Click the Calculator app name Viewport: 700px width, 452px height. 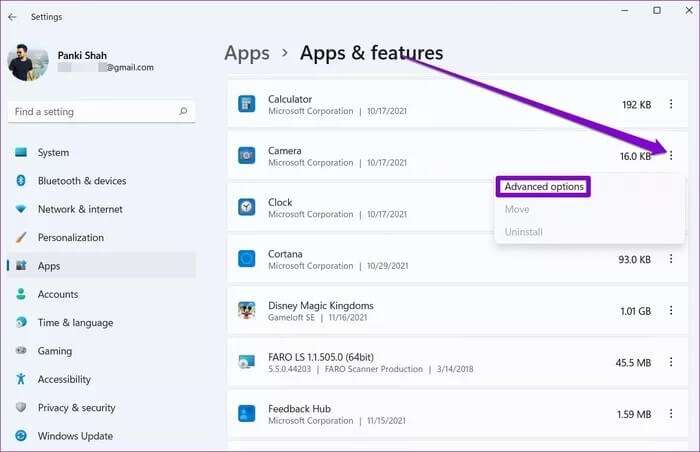290,99
